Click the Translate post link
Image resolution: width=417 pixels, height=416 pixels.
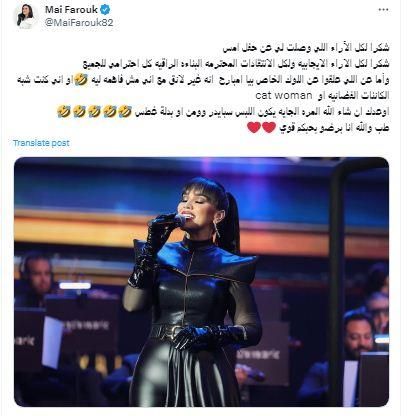coord(41,143)
